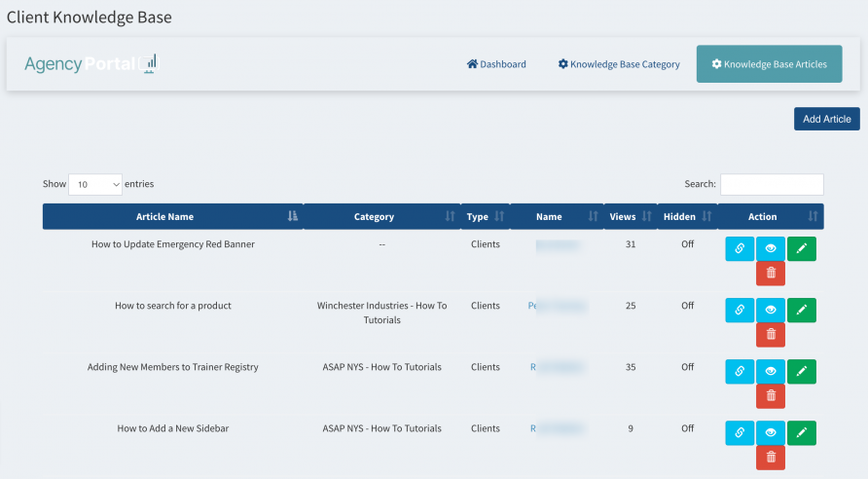Screen dimensions: 868x479
Task: Delete the Emergency Red Banner article
Action: tap(770, 274)
